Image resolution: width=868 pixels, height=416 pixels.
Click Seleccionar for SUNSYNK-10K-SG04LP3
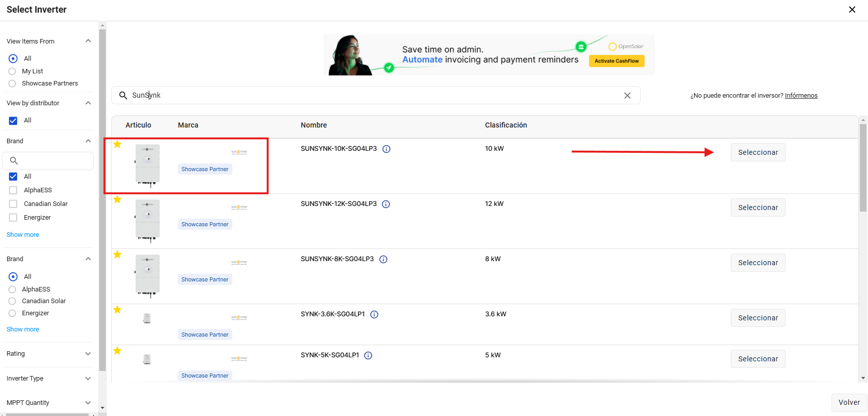click(758, 152)
